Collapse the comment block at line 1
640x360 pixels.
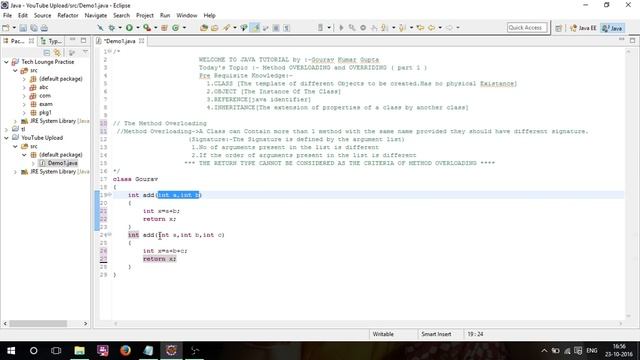[x=109, y=51]
